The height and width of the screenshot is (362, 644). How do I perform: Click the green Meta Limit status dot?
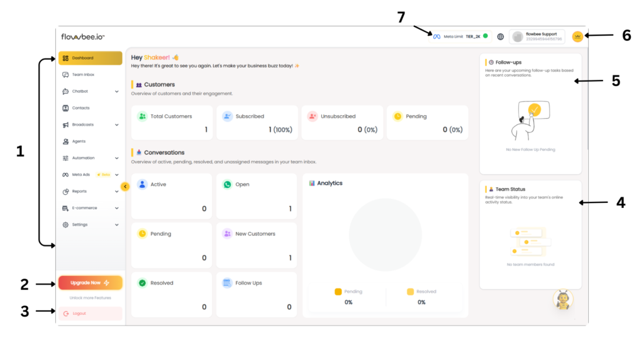tap(485, 36)
